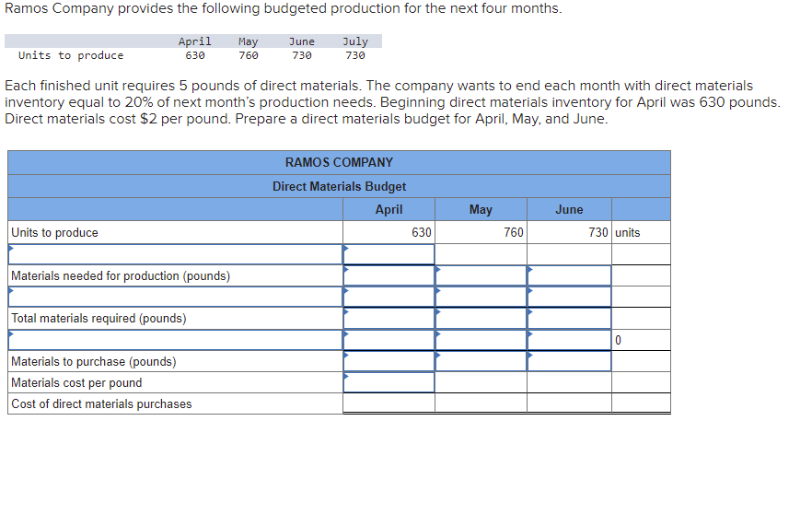The height and width of the screenshot is (526, 812).
Task: Click the May column header in budget table
Action: (481, 209)
